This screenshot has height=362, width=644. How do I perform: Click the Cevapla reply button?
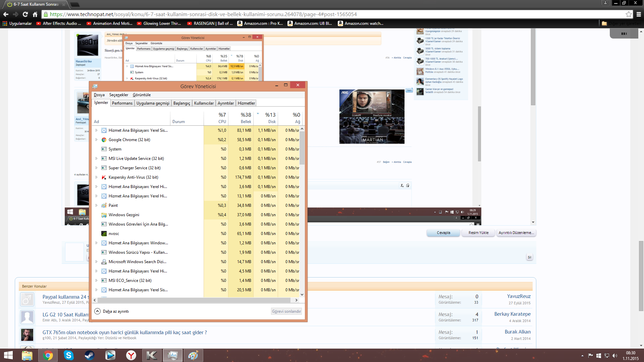coord(443,233)
